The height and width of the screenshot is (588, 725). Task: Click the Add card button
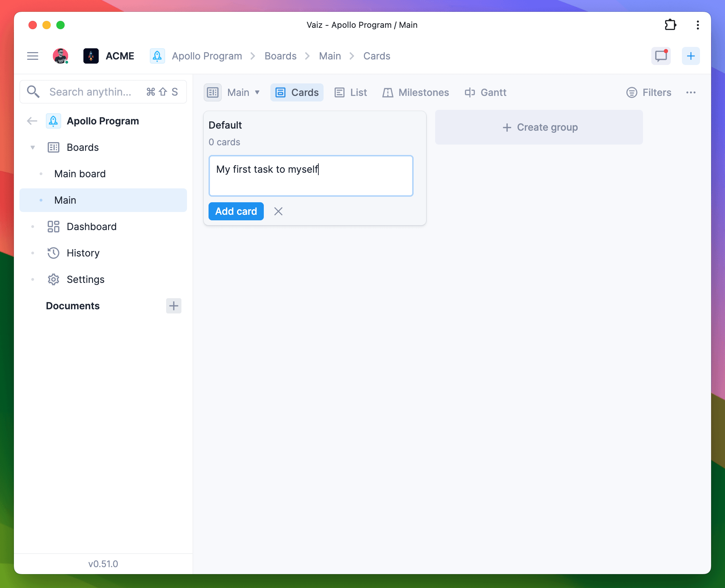[x=236, y=211]
